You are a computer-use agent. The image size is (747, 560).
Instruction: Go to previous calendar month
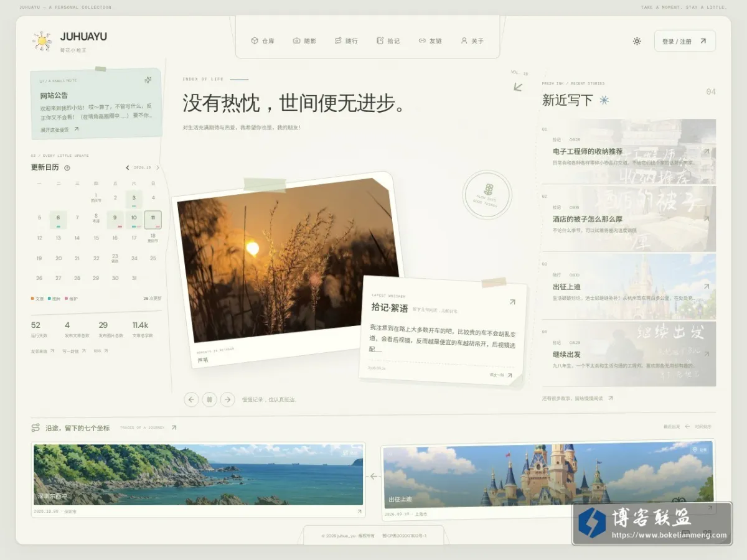click(128, 167)
